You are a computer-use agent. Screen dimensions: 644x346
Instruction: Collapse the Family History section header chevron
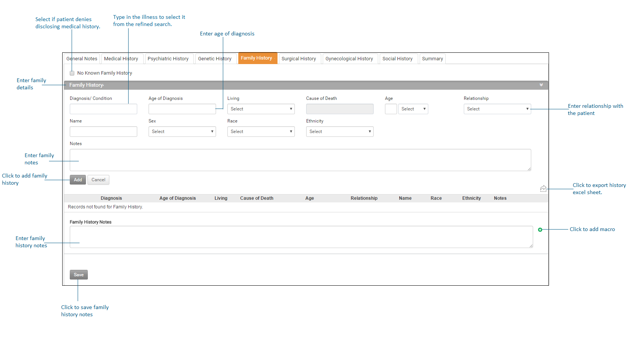pyautogui.click(x=541, y=85)
